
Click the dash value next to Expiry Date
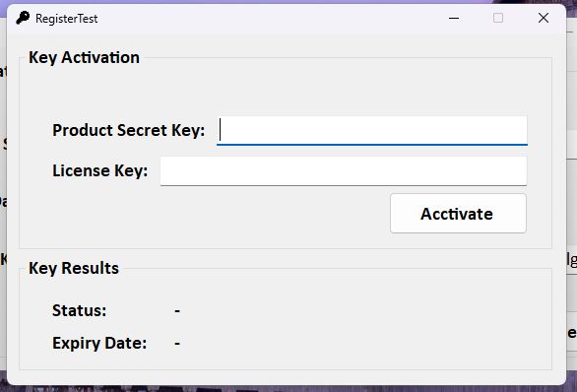177,344
